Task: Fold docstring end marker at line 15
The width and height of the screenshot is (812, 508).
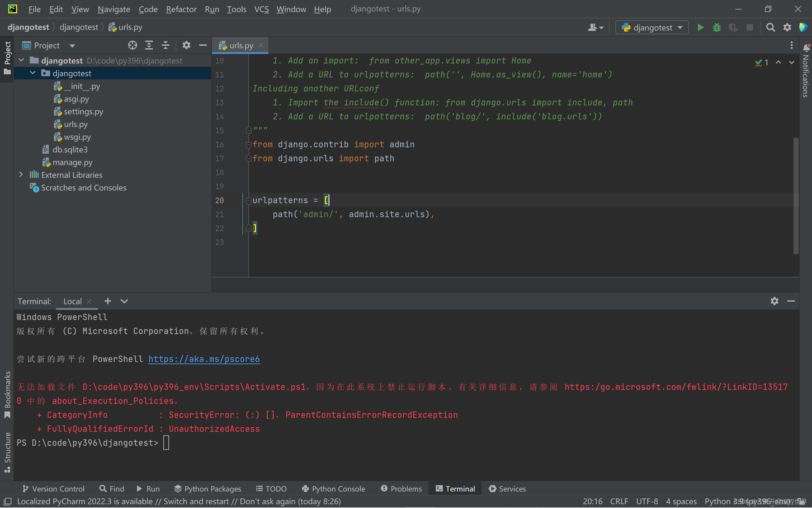Action: click(x=248, y=130)
